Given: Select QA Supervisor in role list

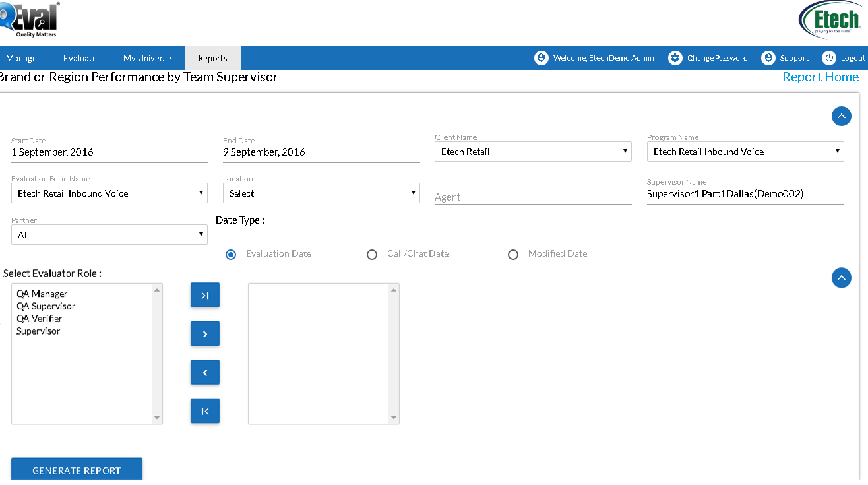Looking at the screenshot, I should (46, 306).
